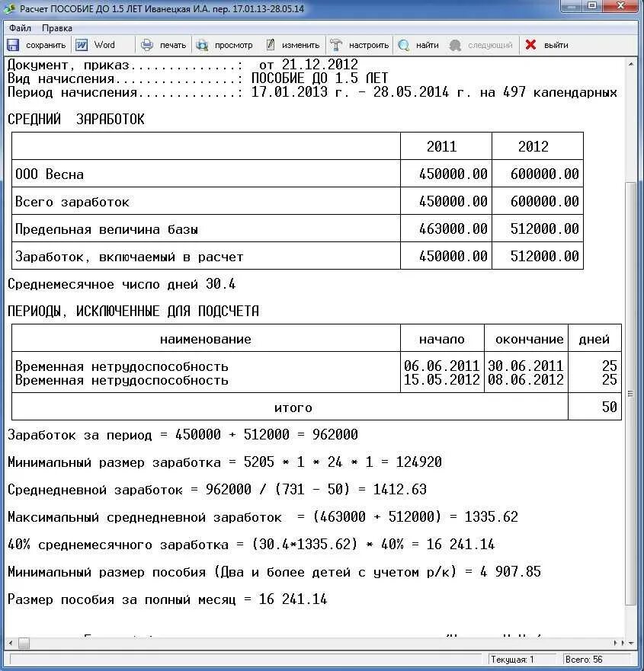
Task: Click the horizontal scrollbar right arrow
Action: 617,643
